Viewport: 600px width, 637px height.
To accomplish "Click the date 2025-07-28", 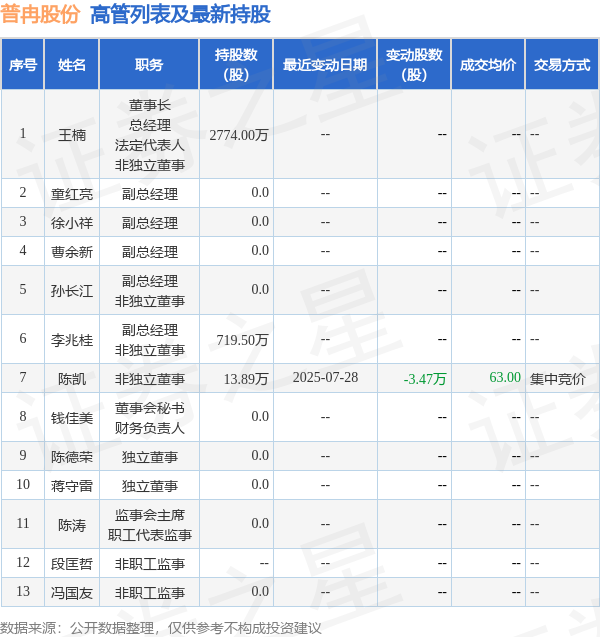I will tap(325, 377).
